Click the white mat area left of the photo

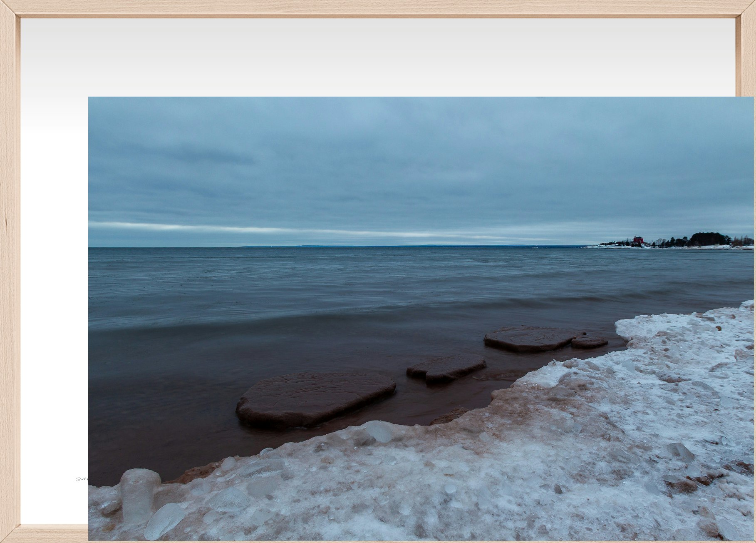click(54, 291)
